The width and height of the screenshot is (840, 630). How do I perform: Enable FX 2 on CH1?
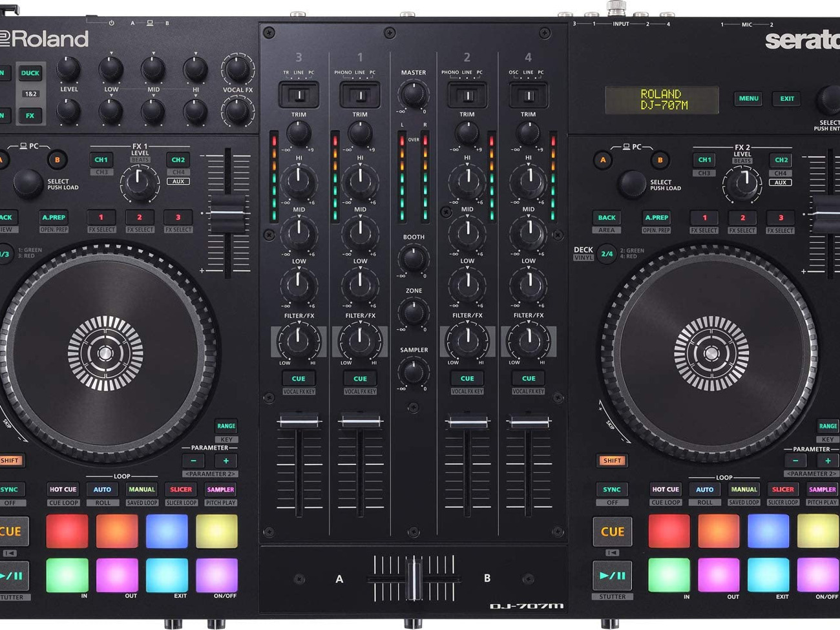[x=704, y=160]
